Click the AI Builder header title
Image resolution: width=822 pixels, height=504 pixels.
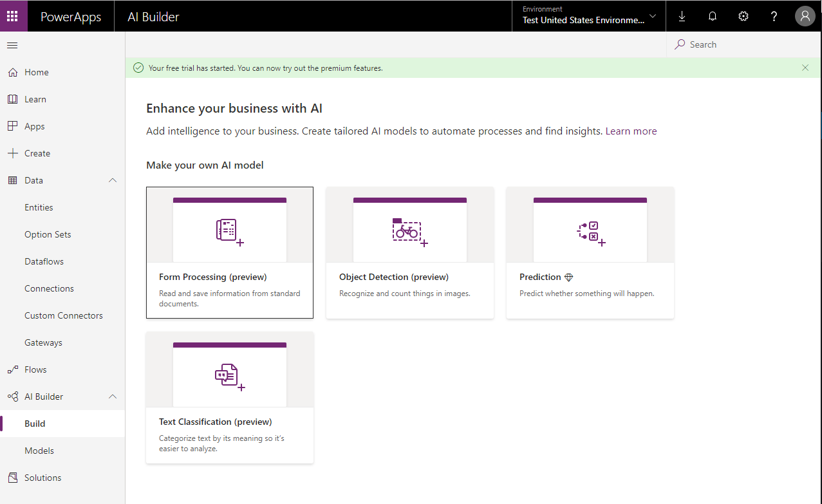pos(153,17)
